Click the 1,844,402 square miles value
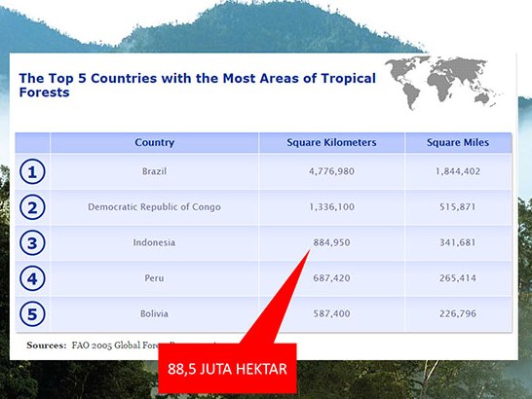 (458, 171)
